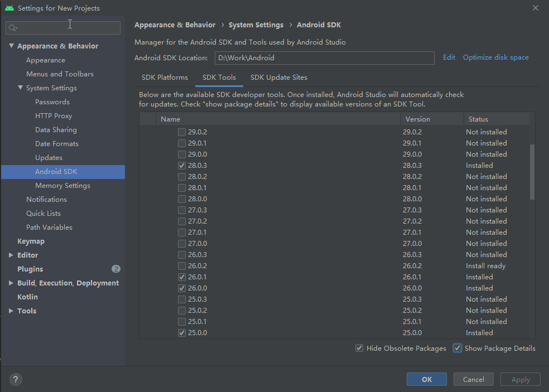Select Updates settings page
The height and width of the screenshot is (392, 549).
(49, 158)
